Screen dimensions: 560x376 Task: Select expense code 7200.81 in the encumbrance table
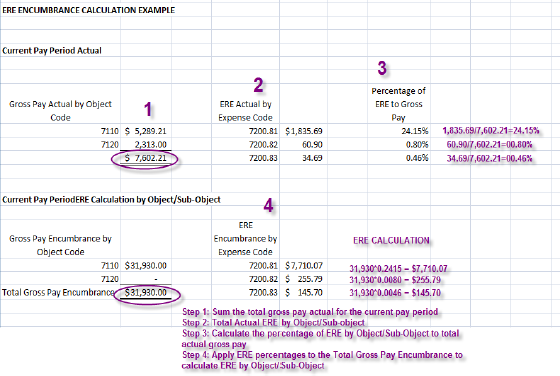coord(263,266)
